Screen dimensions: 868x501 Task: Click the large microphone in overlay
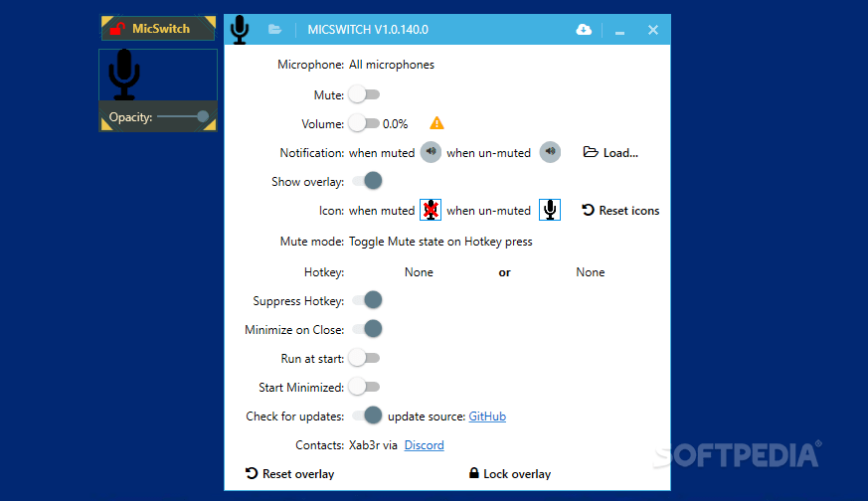(x=124, y=75)
